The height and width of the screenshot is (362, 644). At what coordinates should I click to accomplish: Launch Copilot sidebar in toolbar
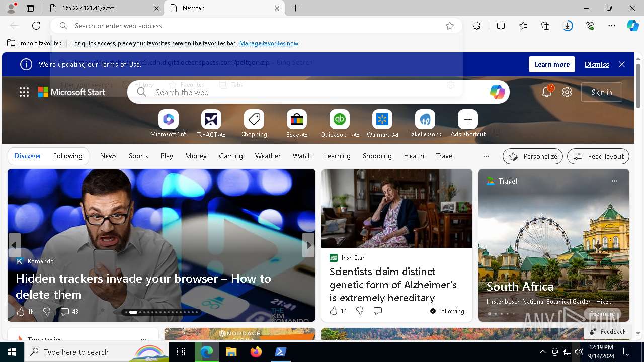(x=632, y=26)
